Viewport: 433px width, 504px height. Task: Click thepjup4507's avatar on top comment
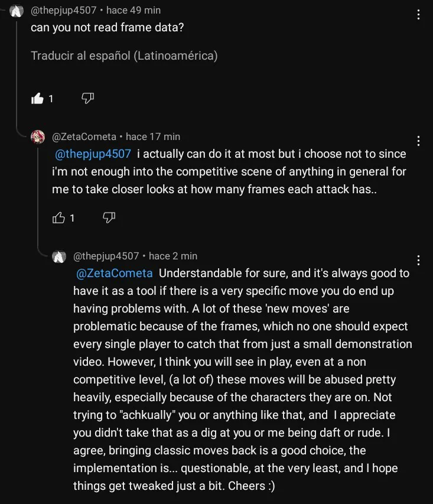pyautogui.click(x=17, y=11)
